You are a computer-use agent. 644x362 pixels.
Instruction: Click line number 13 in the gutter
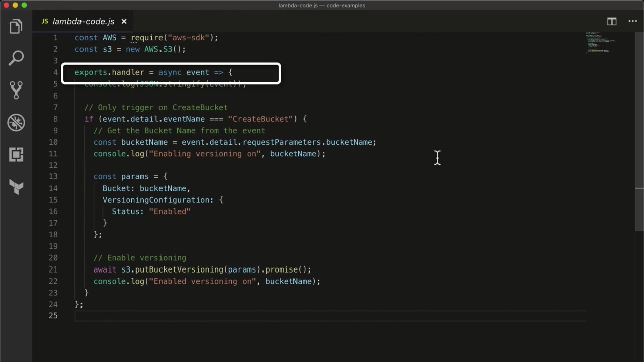coord(53,176)
